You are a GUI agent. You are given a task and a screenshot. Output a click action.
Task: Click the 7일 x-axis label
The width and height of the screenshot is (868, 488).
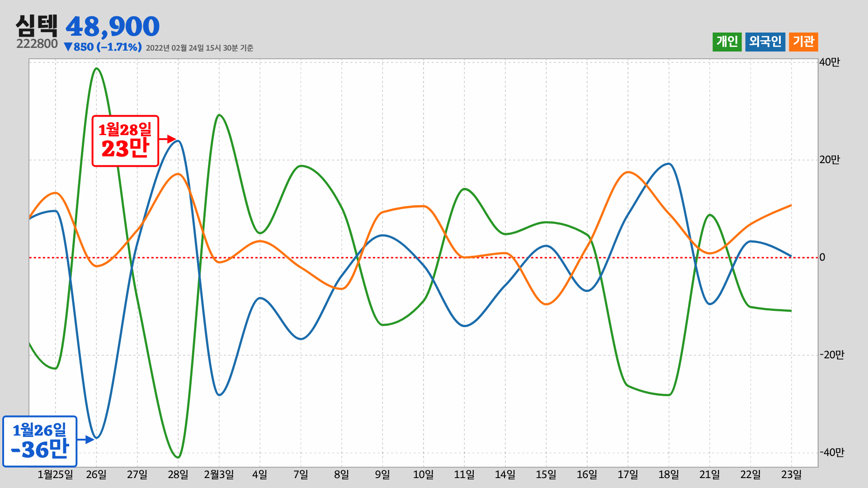coord(301,475)
